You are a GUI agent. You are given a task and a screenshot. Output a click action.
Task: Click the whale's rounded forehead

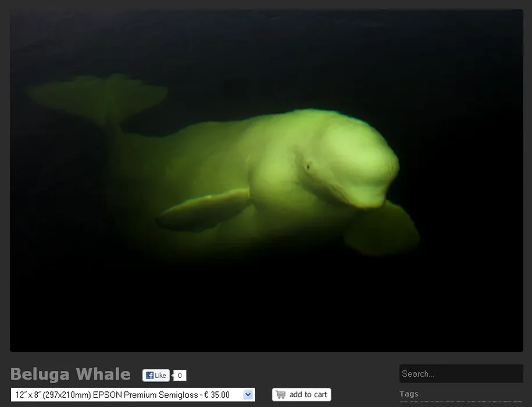[x=355, y=145]
